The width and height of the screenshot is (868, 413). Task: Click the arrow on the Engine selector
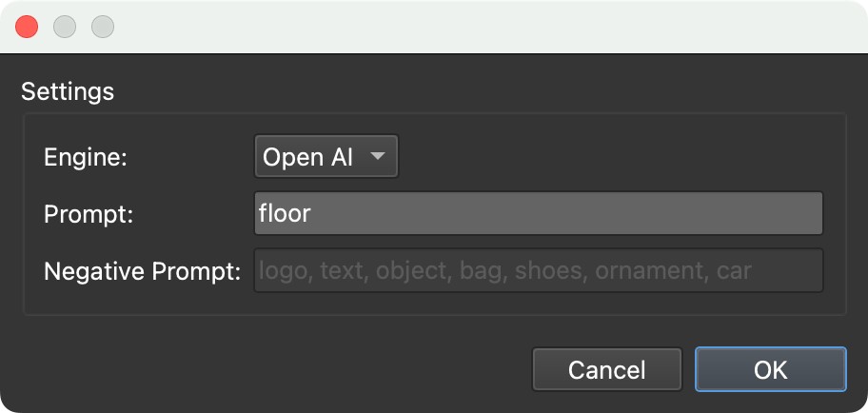click(x=378, y=157)
